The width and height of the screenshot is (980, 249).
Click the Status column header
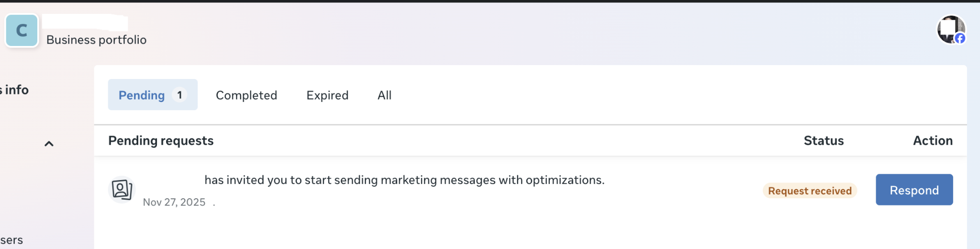click(x=824, y=141)
